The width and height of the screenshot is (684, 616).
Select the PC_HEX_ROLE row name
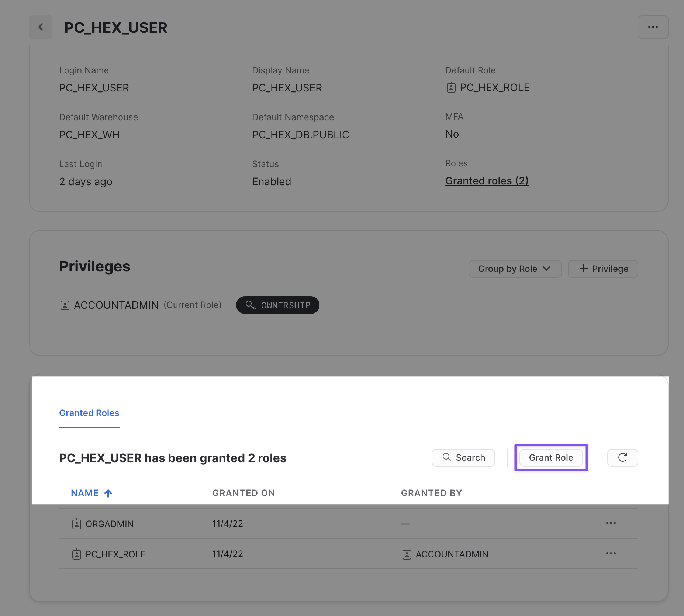(115, 554)
